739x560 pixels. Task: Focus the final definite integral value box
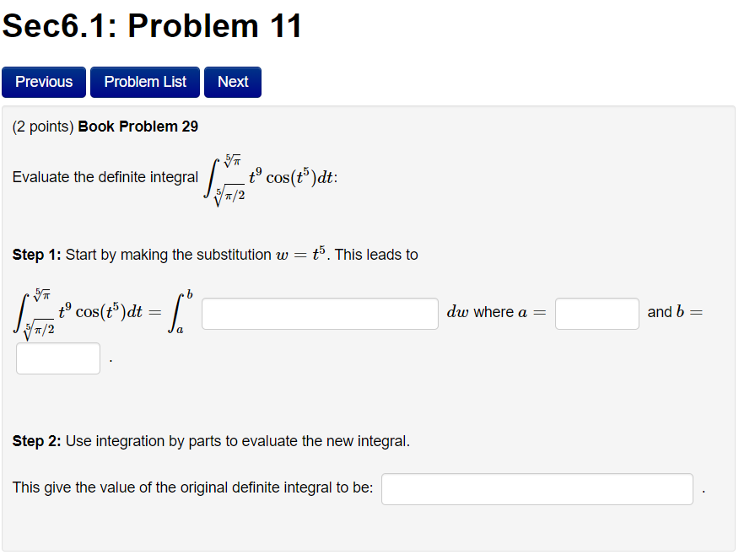[x=537, y=488]
